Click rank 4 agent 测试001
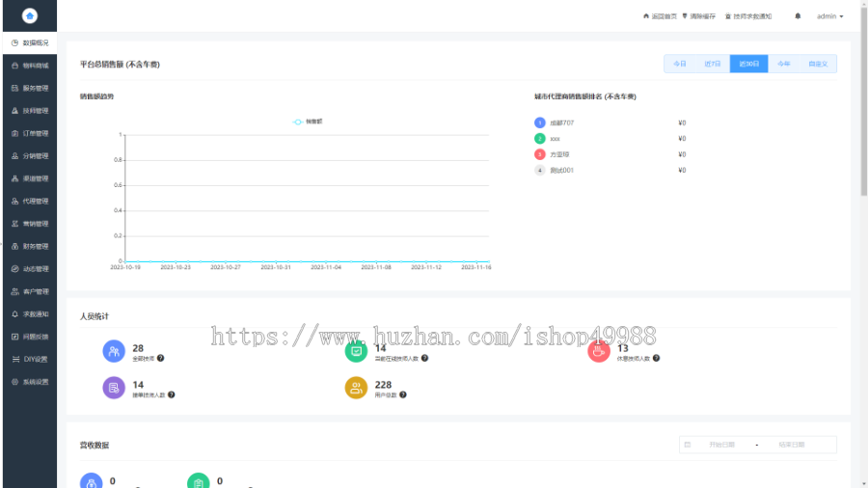868x488 pixels. (x=562, y=171)
